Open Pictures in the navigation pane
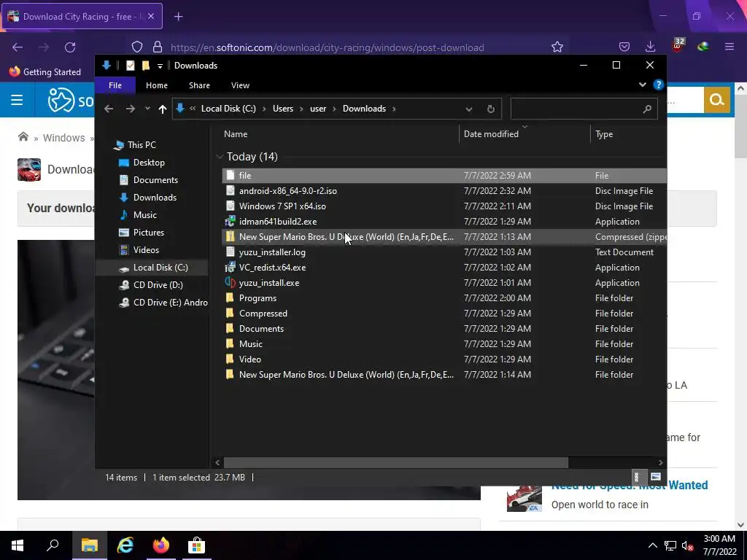Image resolution: width=747 pixels, height=560 pixels. click(149, 233)
